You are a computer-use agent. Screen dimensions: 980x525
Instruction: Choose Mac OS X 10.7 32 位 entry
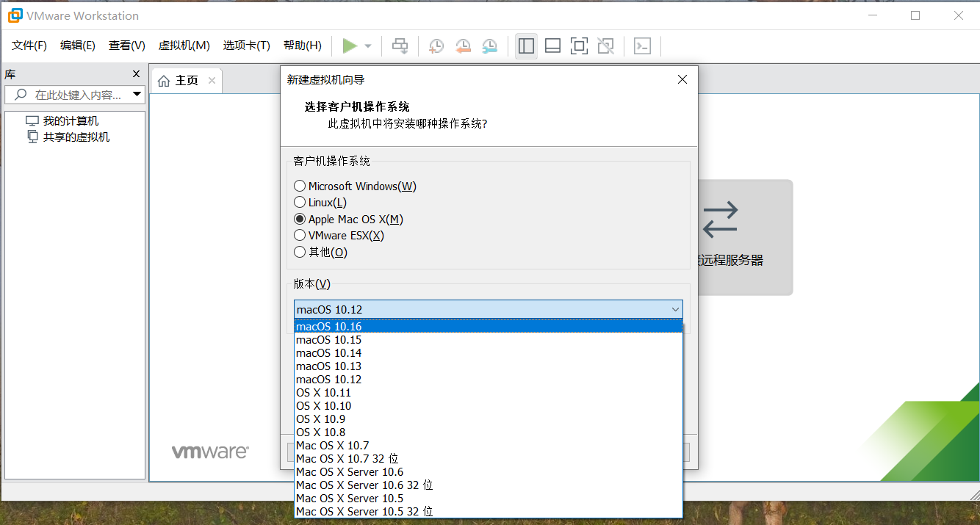click(489, 459)
